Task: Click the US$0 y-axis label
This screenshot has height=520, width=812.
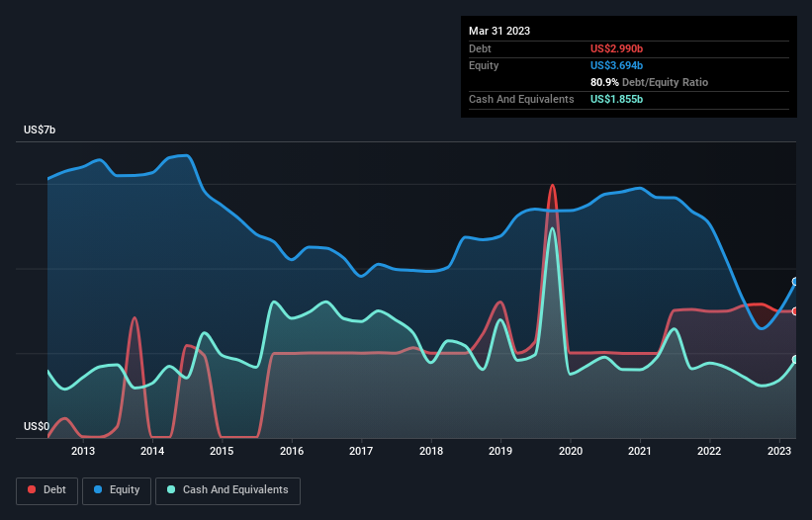Action: pyautogui.click(x=37, y=426)
